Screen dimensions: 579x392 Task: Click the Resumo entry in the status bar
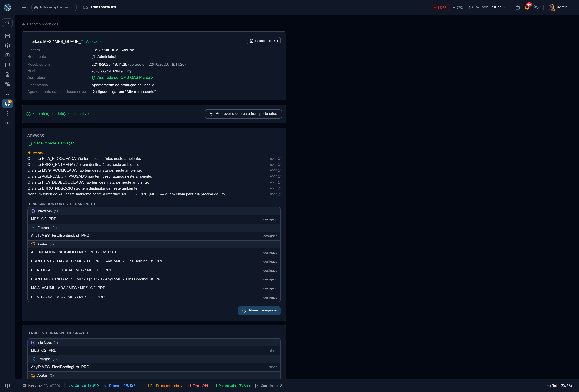click(41, 386)
